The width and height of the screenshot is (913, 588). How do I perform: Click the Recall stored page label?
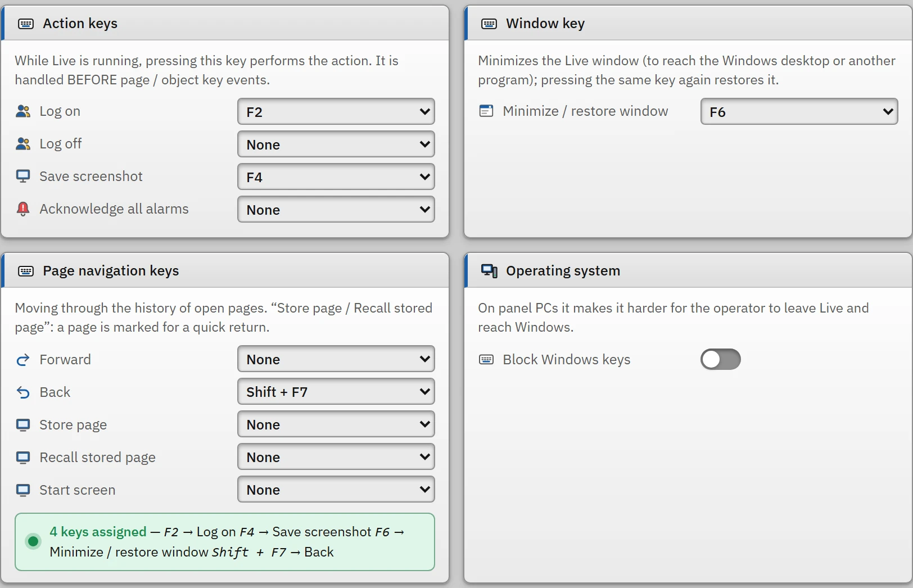[x=97, y=458]
